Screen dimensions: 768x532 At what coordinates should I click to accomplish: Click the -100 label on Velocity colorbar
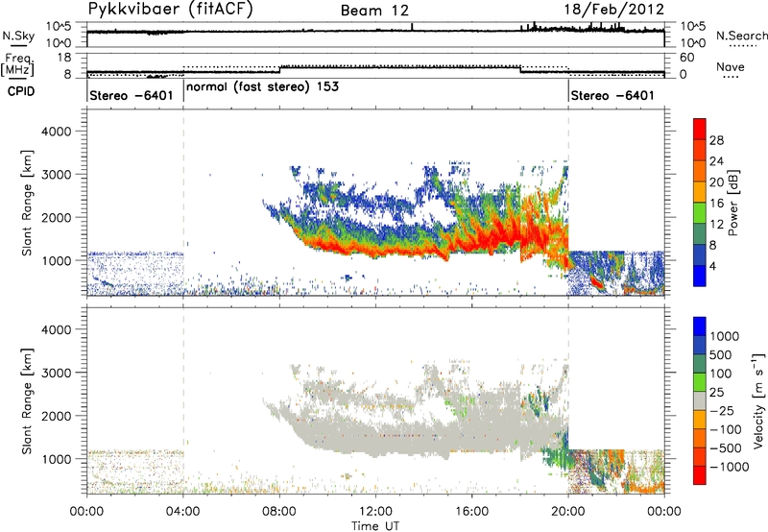726,429
